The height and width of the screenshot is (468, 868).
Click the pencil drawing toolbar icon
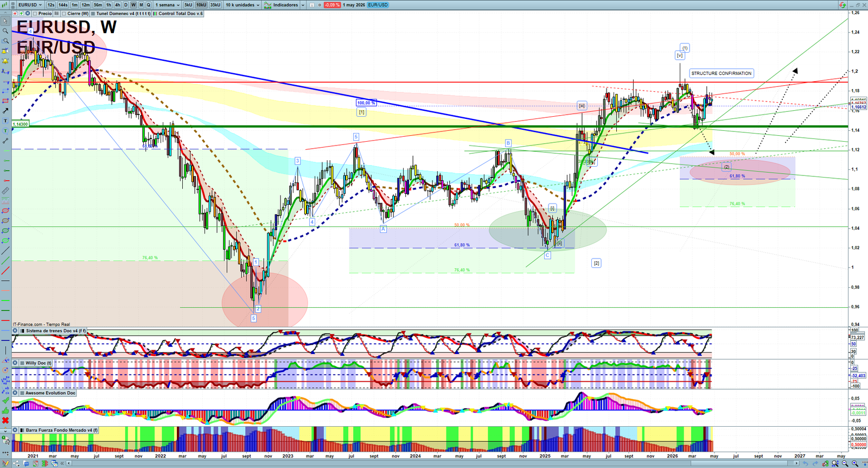tap(5, 463)
